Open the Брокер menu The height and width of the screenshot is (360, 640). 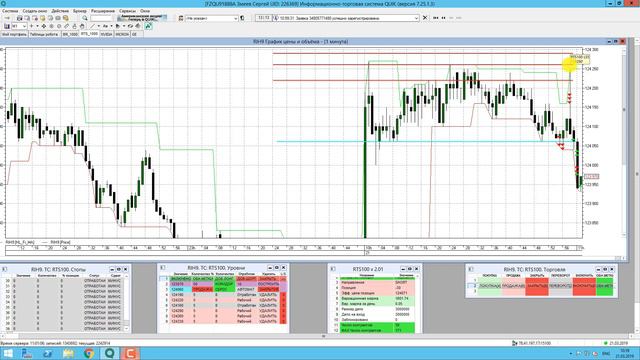coord(80,11)
